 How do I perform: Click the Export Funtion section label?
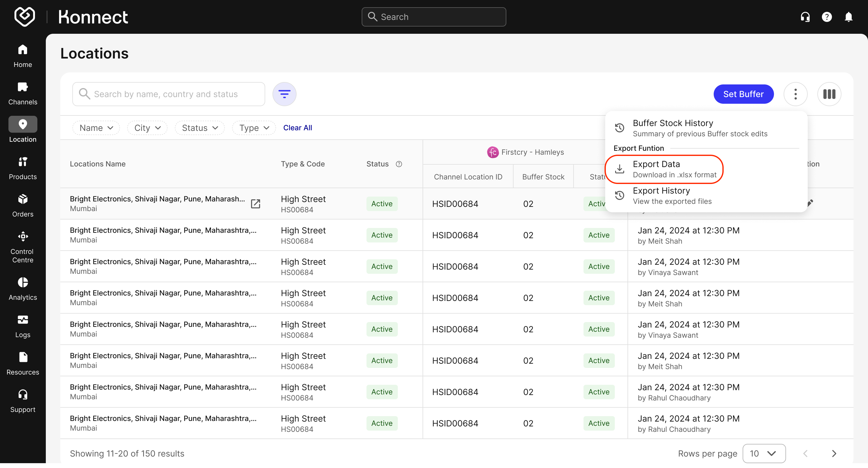pos(639,148)
